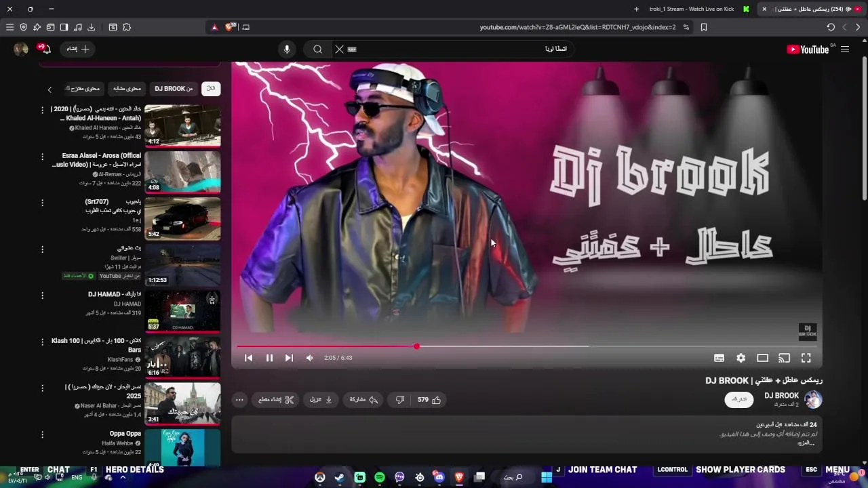Open Steam from the taskbar

[x=340, y=477]
